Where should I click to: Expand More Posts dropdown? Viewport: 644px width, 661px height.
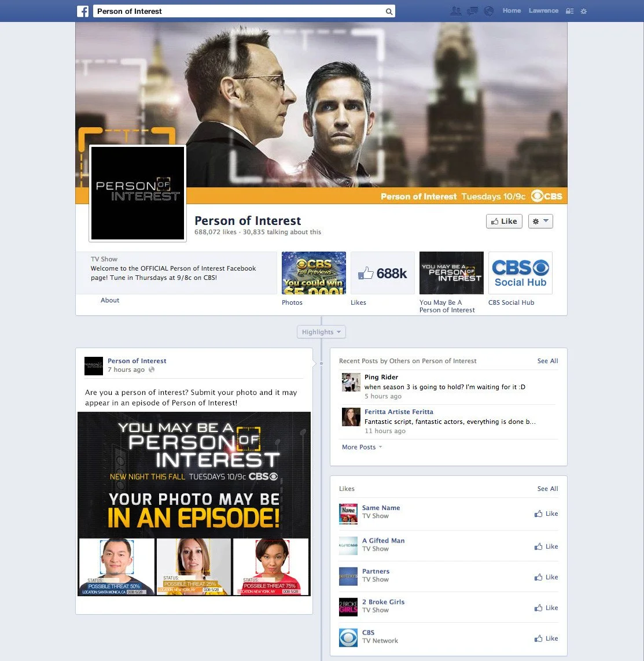pos(362,447)
